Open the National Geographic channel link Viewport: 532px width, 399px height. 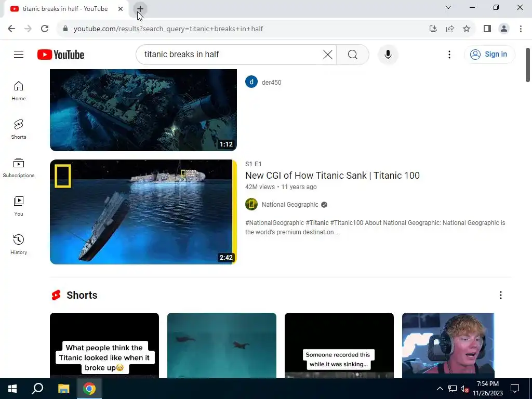[290, 205]
